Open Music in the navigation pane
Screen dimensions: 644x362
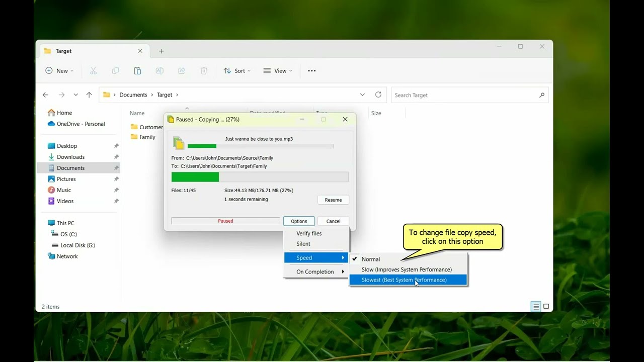click(59, 190)
